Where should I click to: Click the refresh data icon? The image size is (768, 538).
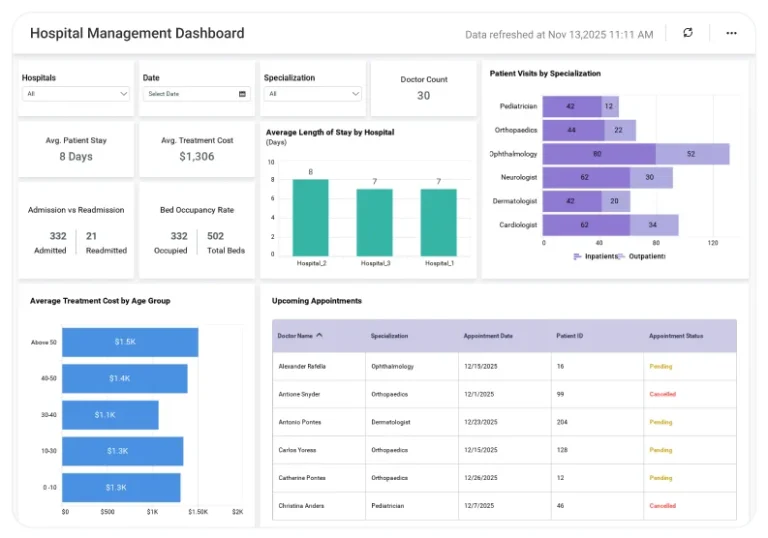pyautogui.click(x=687, y=33)
